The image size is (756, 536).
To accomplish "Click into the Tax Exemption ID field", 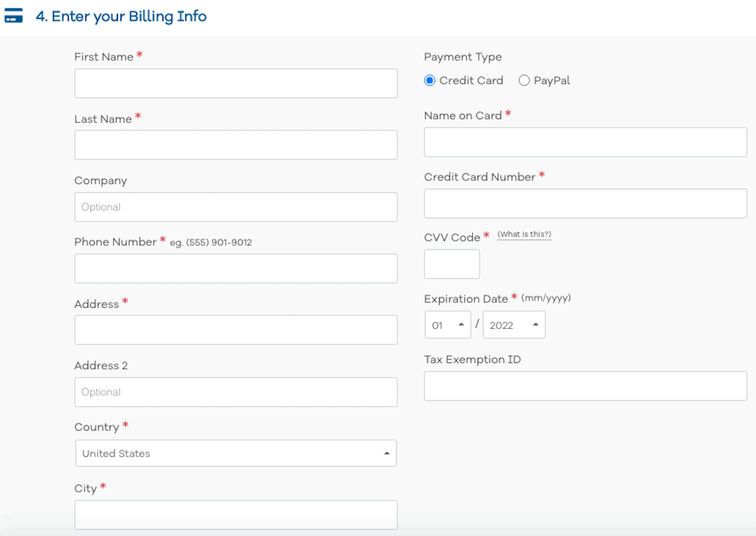I will (x=585, y=385).
